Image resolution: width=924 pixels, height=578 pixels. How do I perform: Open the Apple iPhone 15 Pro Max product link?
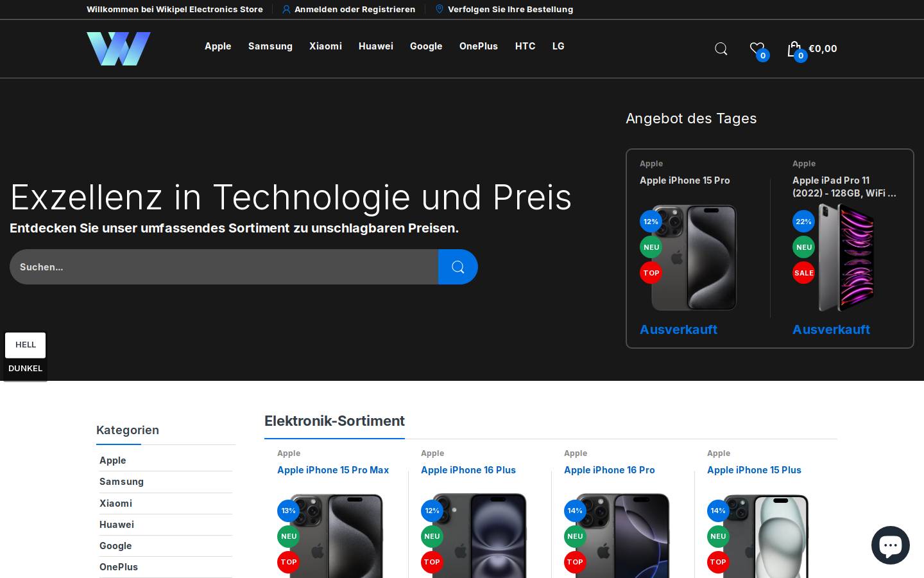click(333, 470)
